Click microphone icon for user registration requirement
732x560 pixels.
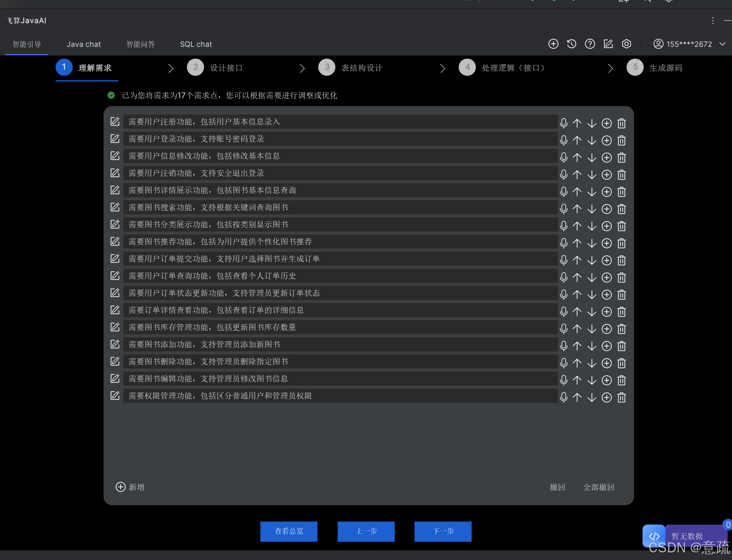(x=564, y=123)
